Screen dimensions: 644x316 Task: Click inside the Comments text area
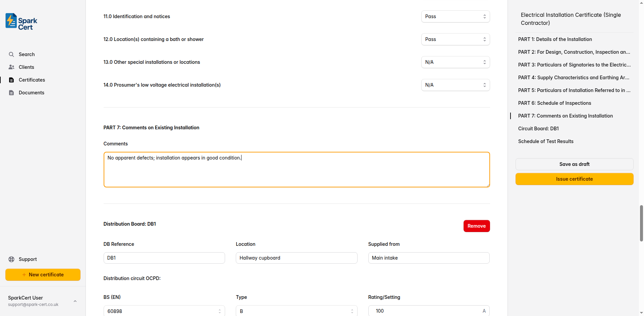(297, 169)
